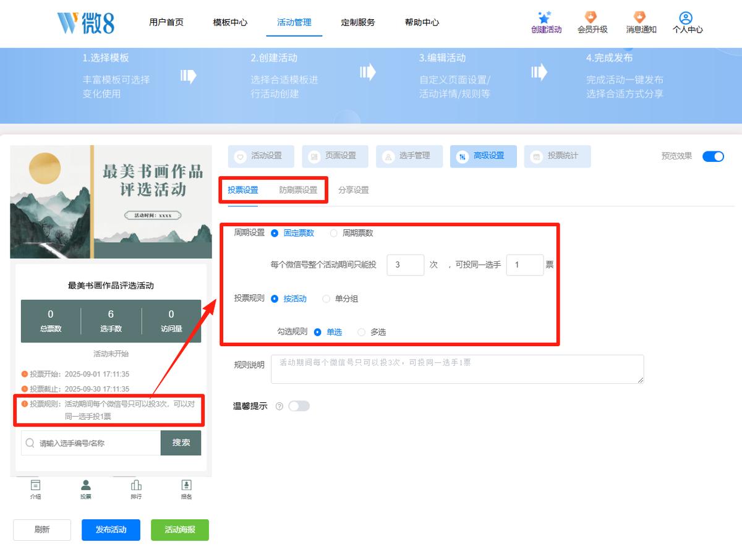
Task: Switch to 活动设置 tab
Action: click(x=261, y=156)
